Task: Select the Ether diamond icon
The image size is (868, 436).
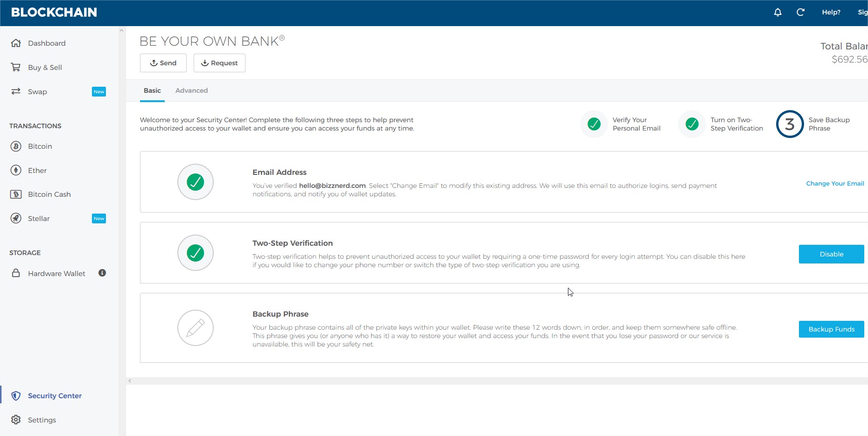Action: tap(16, 170)
